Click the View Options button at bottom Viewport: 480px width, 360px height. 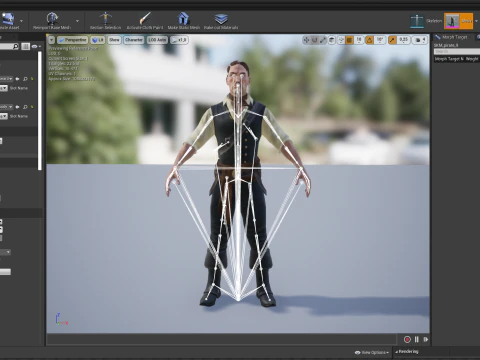pyautogui.click(x=371, y=352)
